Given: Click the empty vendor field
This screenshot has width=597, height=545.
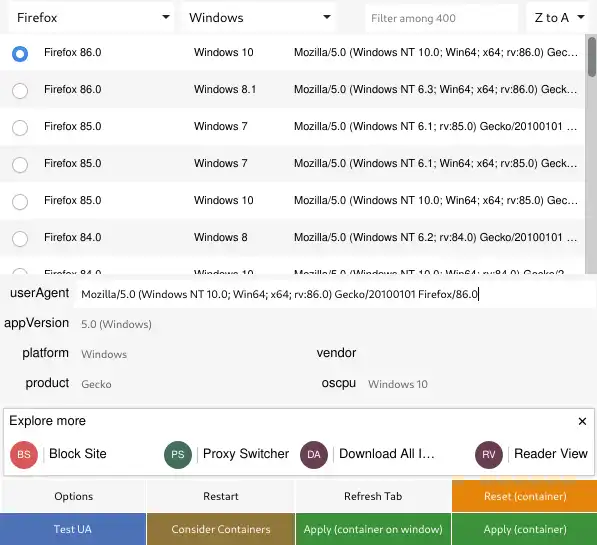Looking at the screenshot, I should [x=478, y=354].
